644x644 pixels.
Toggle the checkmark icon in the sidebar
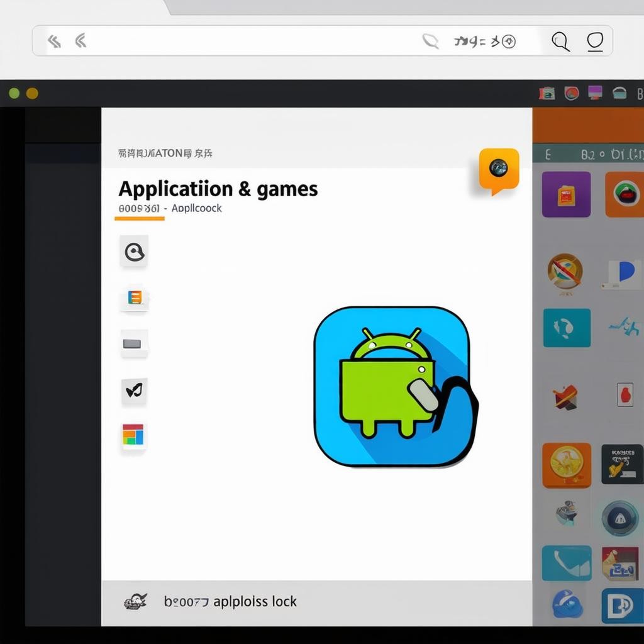pyautogui.click(x=134, y=391)
